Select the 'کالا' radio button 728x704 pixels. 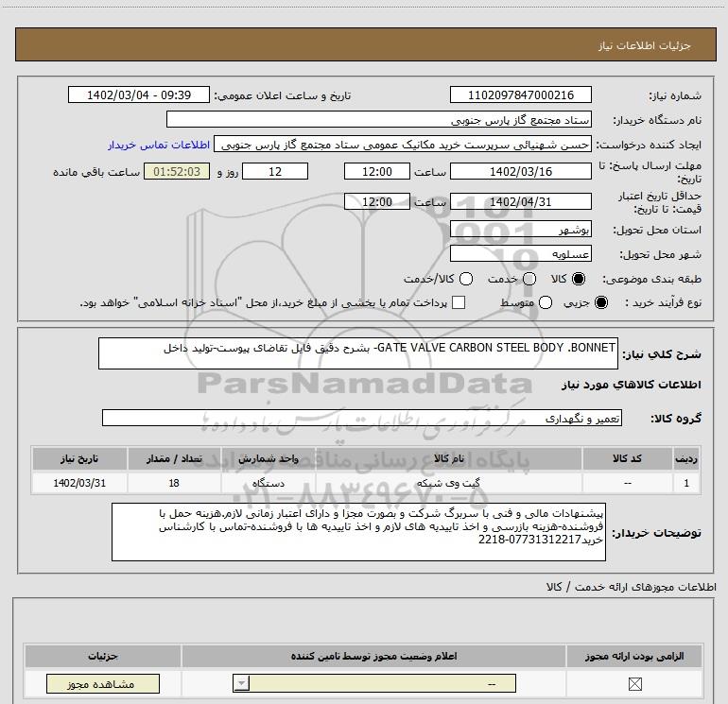579,279
